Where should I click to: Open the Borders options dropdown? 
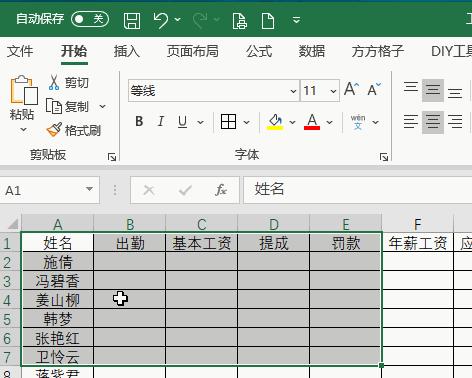pos(246,122)
